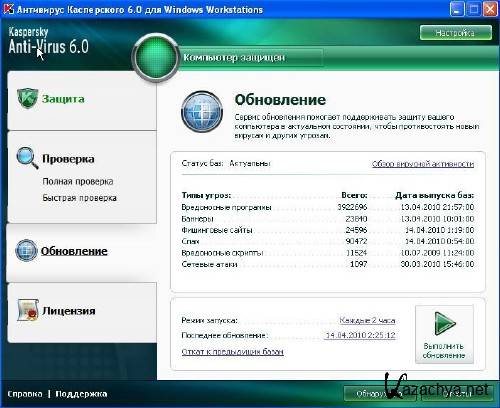The width and height of the screenshot is (500, 408).
Task: Click the count 3922696 value
Action: tap(352, 207)
